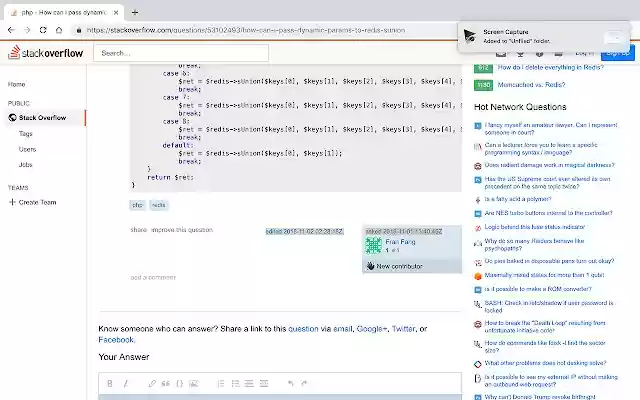Click the Stack Overflow logo
Viewport: 640px width, 400px height.
tap(46, 53)
